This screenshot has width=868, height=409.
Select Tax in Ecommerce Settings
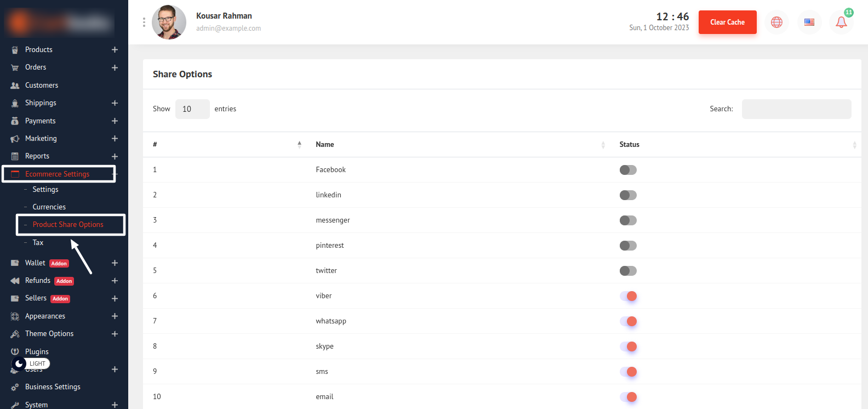coord(38,242)
